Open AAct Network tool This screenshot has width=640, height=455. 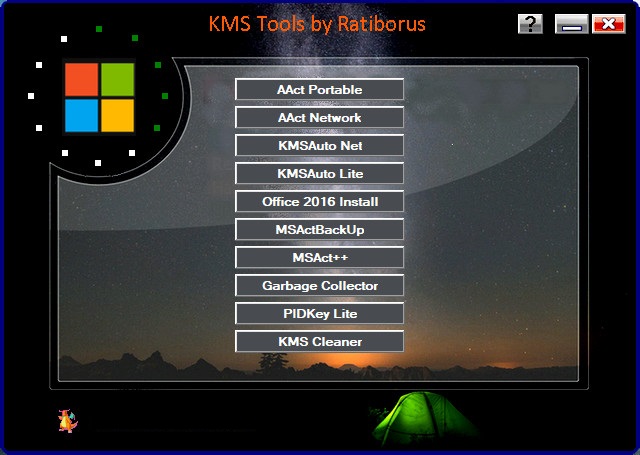319,118
